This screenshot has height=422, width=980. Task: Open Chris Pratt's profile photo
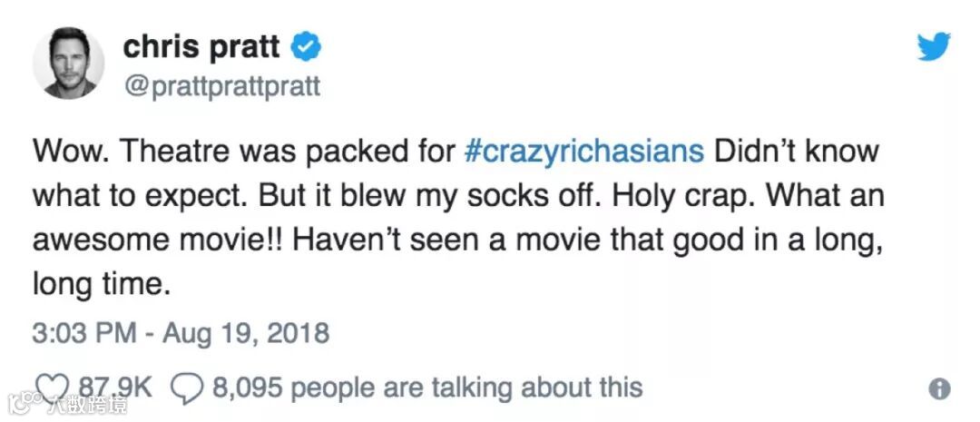69,63
